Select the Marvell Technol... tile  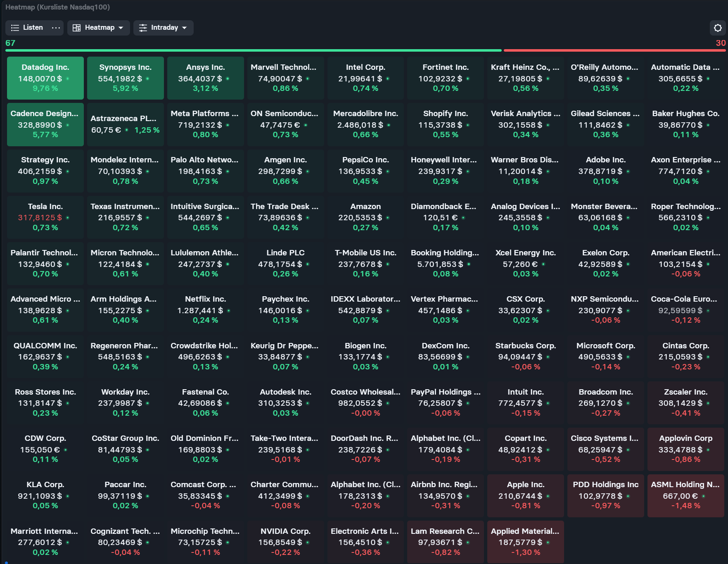(x=286, y=78)
